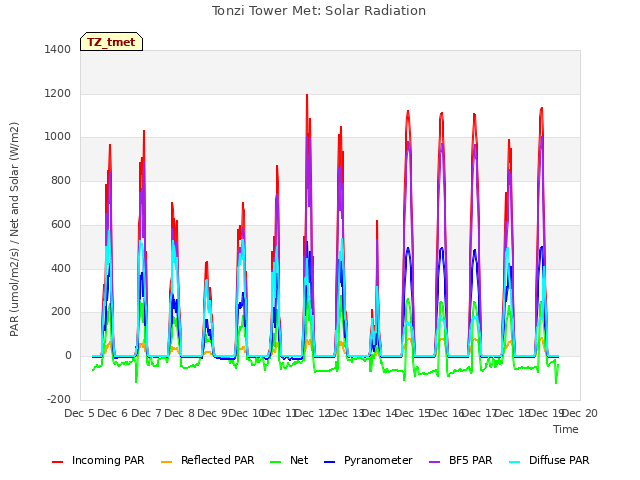Viewport: 640px width, 480px height.
Task: Click the purple BF5 PAR legend swatch
Action: [x=435, y=462]
